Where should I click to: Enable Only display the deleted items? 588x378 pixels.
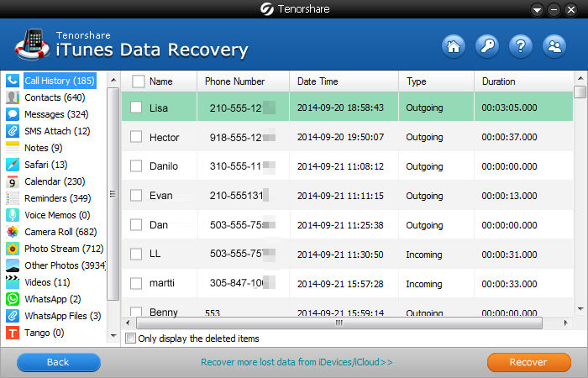pyautogui.click(x=130, y=339)
